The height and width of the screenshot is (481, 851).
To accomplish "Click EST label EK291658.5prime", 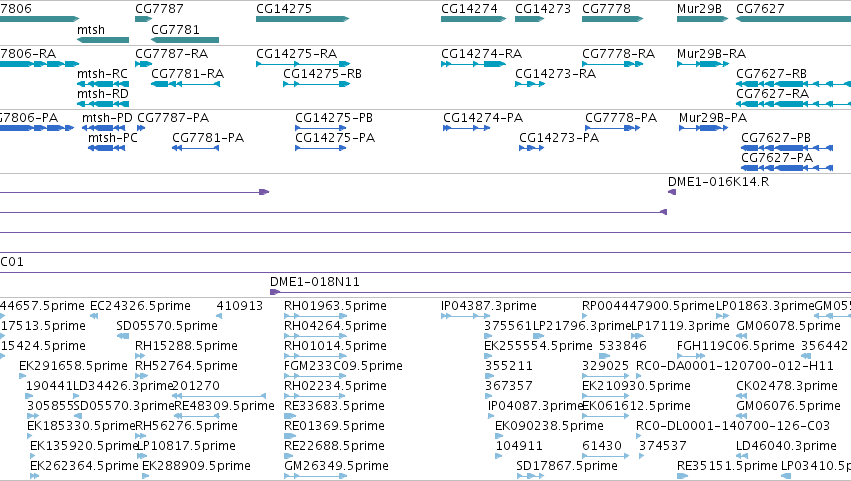I will point(73,366).
